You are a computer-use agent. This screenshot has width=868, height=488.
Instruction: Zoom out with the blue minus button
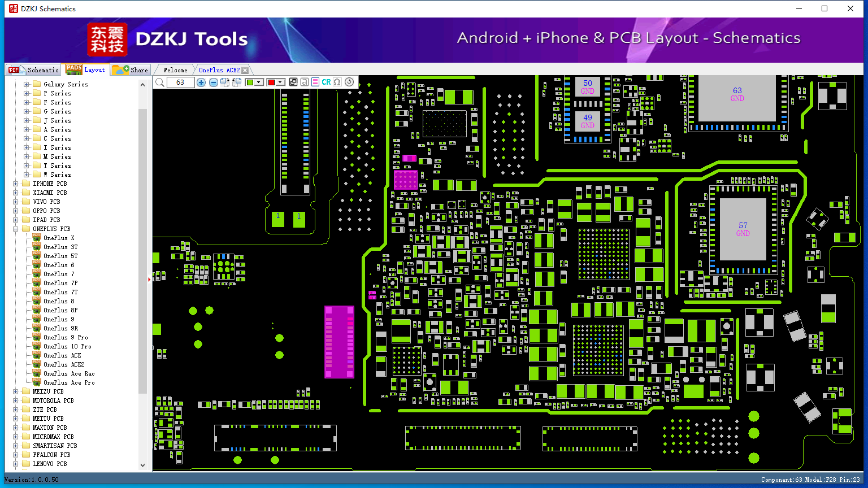point(214,82)
